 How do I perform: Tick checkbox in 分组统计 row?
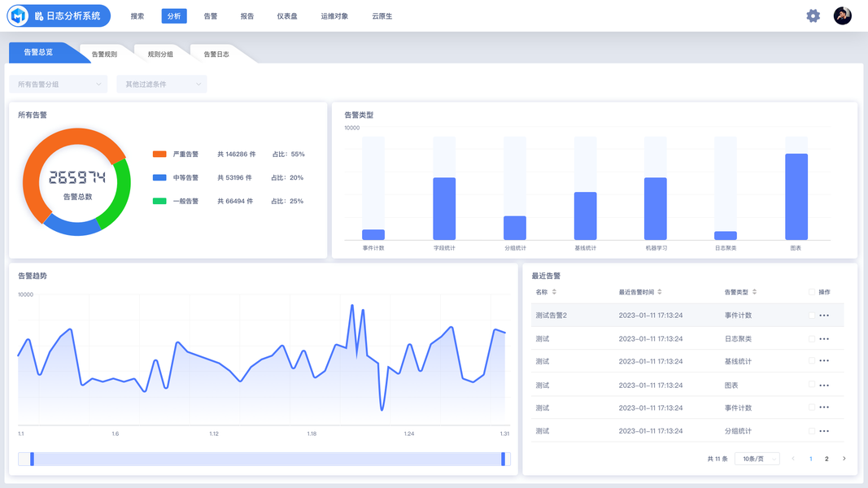click(x=812, y=431)
